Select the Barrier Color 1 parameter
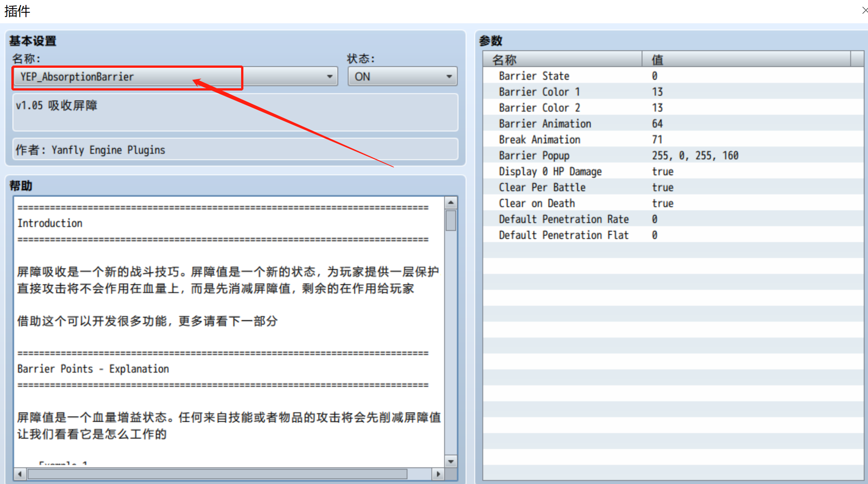This screenshot has width=868, height=484. (673, 91)
